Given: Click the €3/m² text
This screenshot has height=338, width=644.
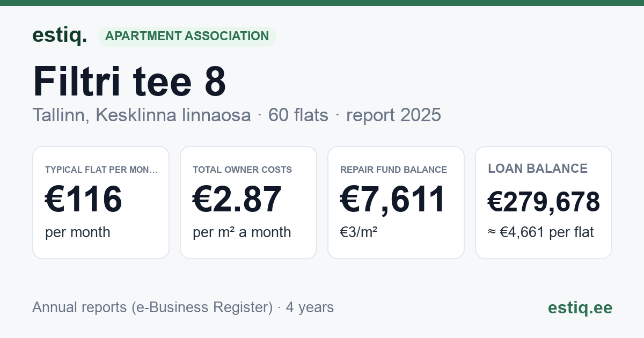Looking at the screenshot, I should coord(358,232).
